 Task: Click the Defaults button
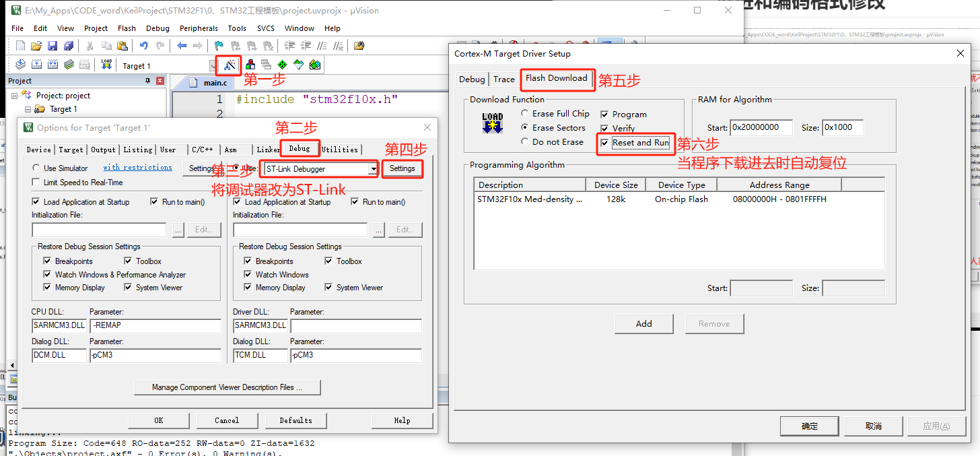(296, 420)
